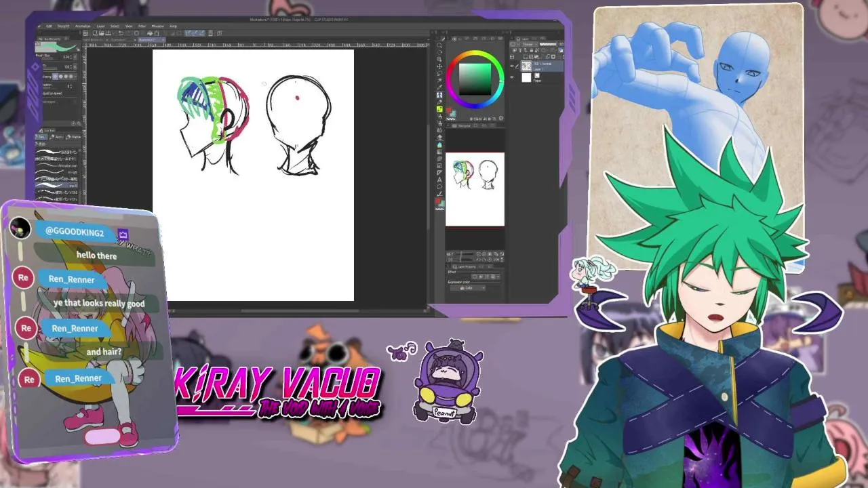Open the Select menu
This screenshot has width=868, height=488.
[x=115, y=26]
